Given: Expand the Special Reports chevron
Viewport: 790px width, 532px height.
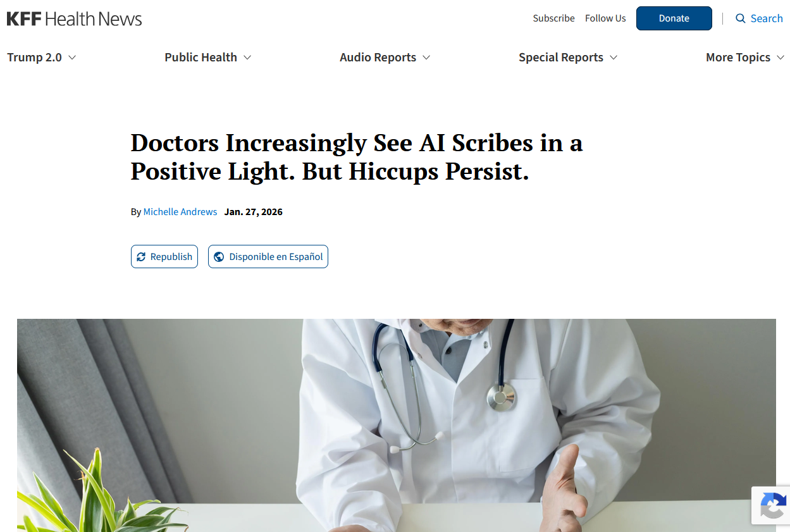Looking at the screenshot, I should [614, 58].
